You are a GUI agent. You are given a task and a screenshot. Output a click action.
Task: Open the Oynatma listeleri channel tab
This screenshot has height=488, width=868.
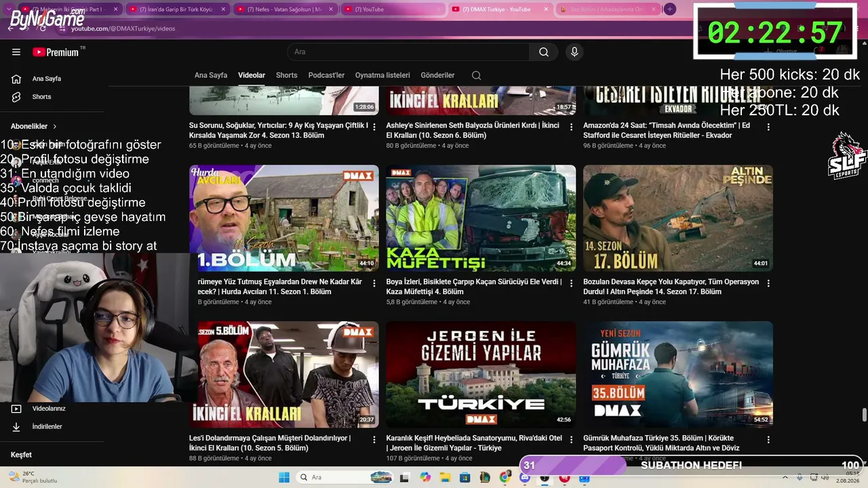click(382, 75)
